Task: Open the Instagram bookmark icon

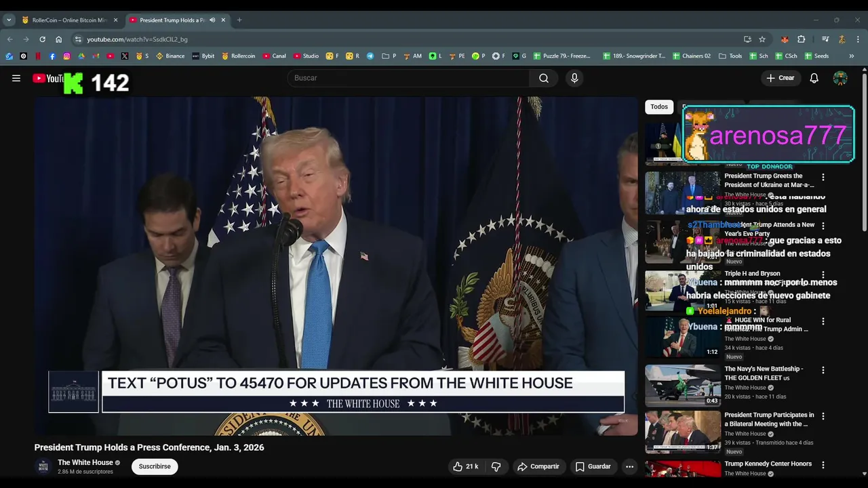Action: [x=66, y=56]
